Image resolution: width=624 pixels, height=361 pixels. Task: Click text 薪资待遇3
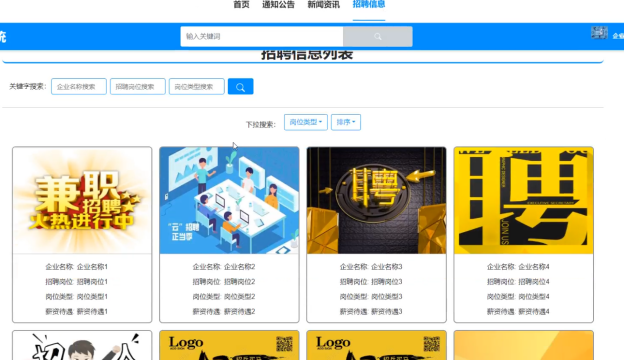[387, 312]
